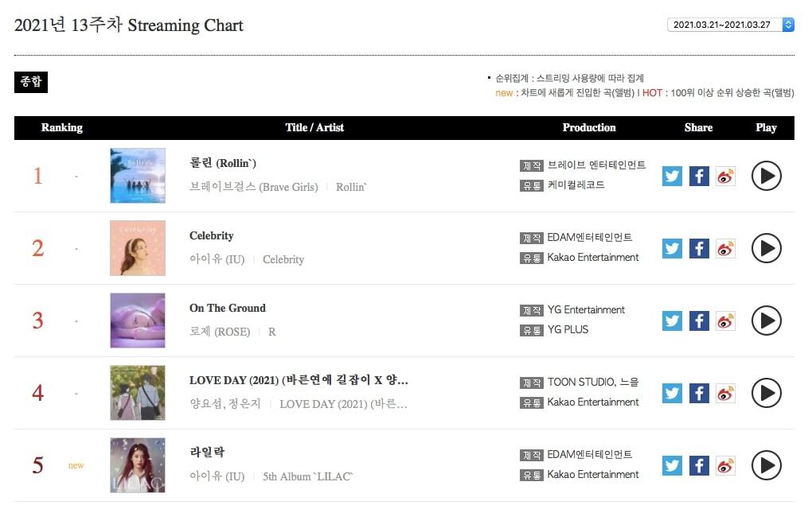Image resolution: width=812 pixels, height=509 pixels.
Task: Share Rollin' on Weibo
Action: click(725, 176)
